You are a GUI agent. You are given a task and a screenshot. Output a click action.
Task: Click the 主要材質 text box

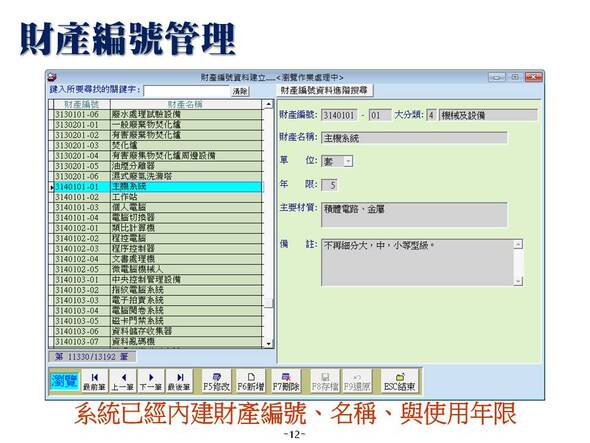pos(414,215)
